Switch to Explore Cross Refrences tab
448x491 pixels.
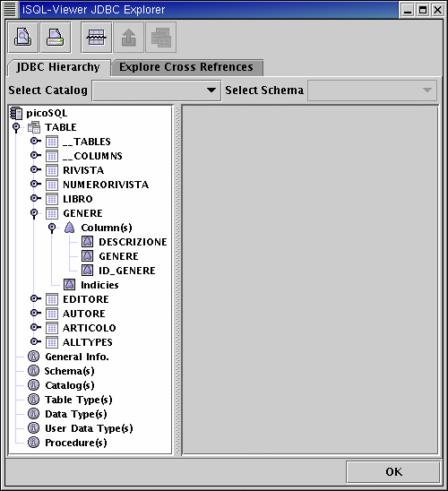(x=186, y=67)
